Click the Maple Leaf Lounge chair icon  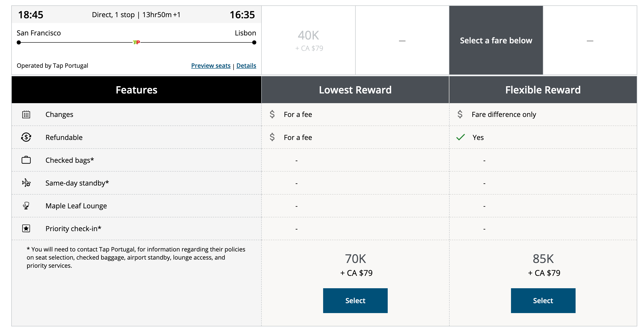pos(26,206)
